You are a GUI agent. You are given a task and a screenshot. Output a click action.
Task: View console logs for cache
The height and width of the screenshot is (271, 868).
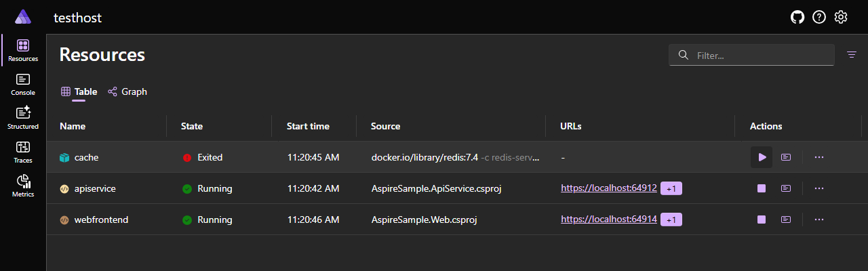point(786,157)
